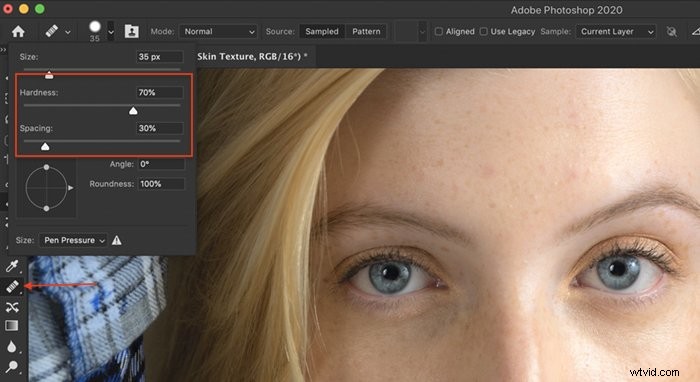Click the Hardness slider handle
Viewport: 700px width, 382px height.
point(133,111)
